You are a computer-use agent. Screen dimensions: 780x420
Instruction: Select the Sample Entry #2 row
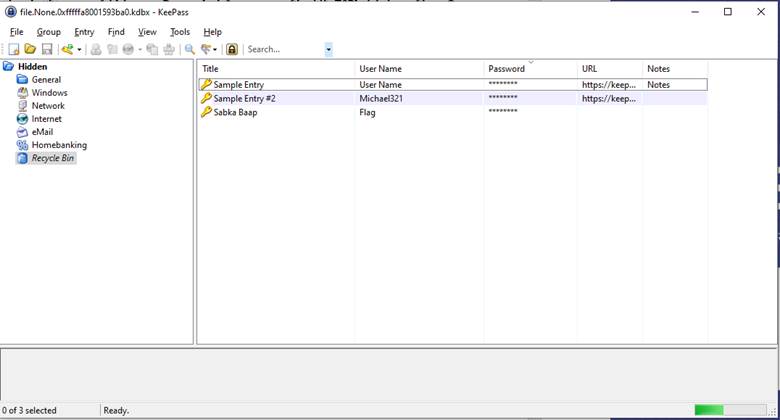[244, 99]
